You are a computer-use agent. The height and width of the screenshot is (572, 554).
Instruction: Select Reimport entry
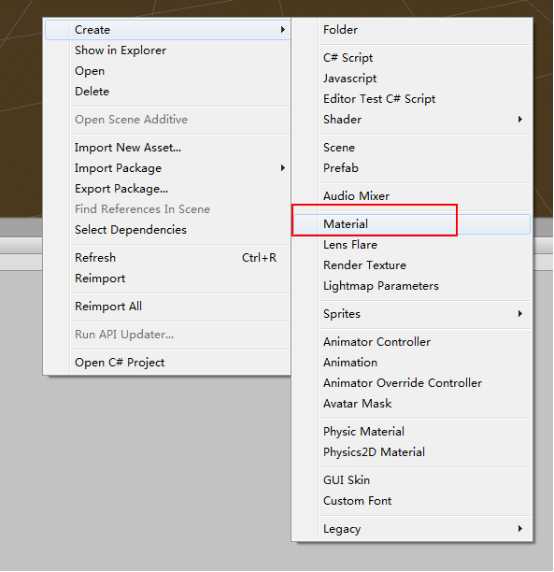167,278
